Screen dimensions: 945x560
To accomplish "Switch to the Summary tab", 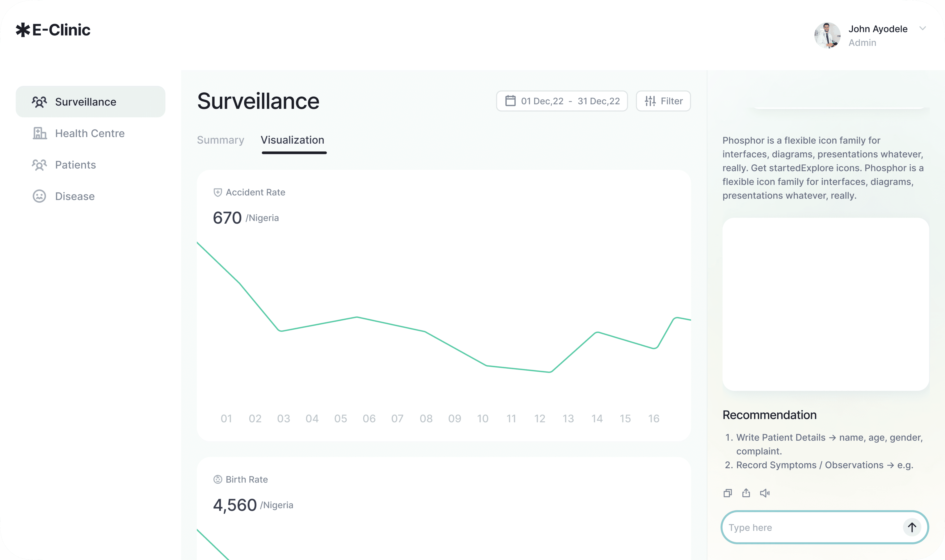I will tap(221, 140).
